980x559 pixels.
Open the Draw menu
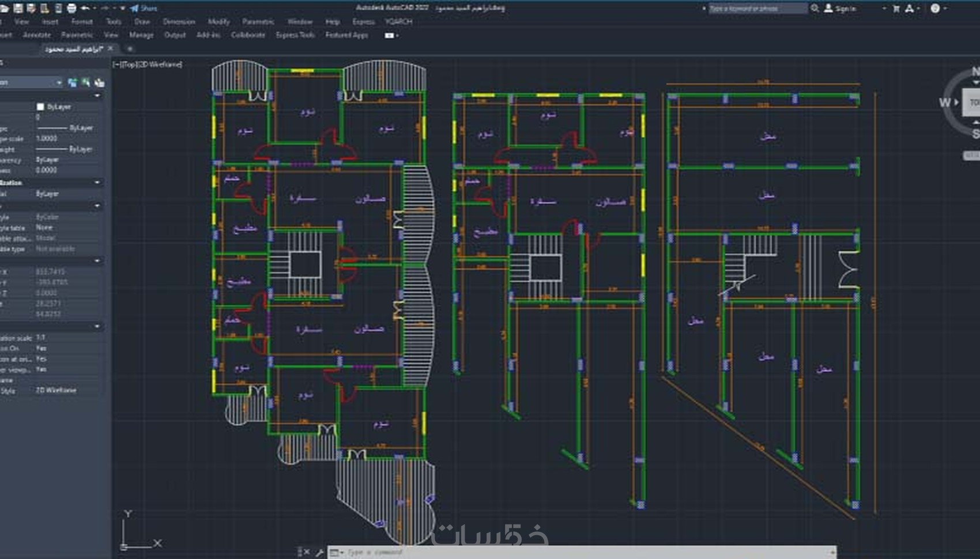pyautogui.click(x=142, y=21)
